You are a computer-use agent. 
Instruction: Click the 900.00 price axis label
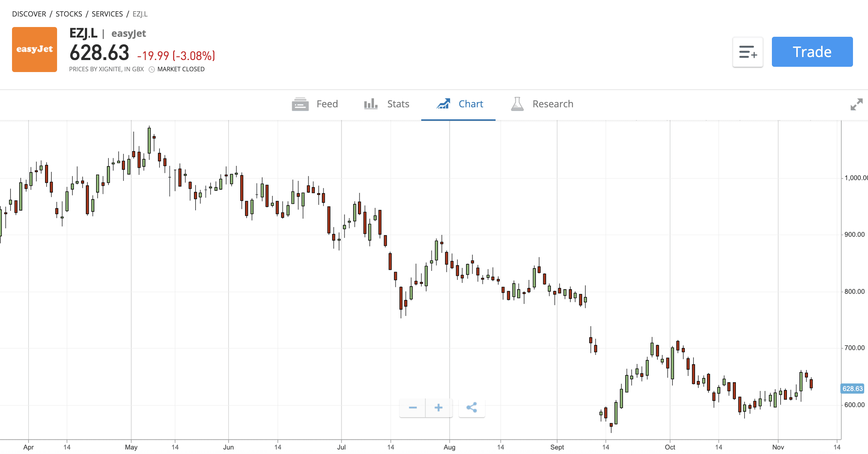tap(854, 235)
